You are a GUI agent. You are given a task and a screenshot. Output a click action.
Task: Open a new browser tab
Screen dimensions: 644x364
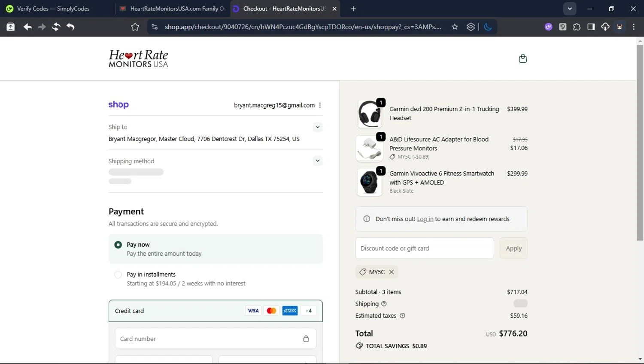[353, 9]
